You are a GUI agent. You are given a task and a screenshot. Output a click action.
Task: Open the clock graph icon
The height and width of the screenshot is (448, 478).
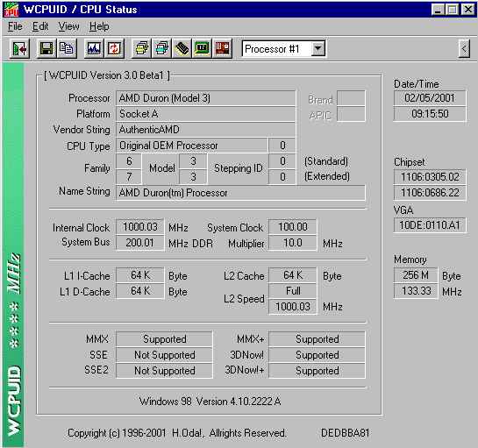(x=94, y=48)
